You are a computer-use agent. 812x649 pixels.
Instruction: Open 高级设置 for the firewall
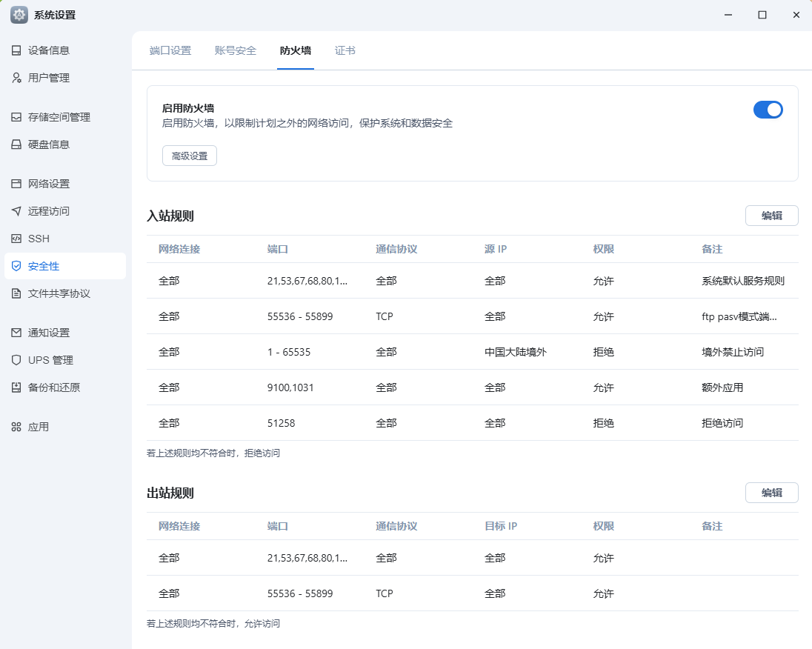point(190,156)
